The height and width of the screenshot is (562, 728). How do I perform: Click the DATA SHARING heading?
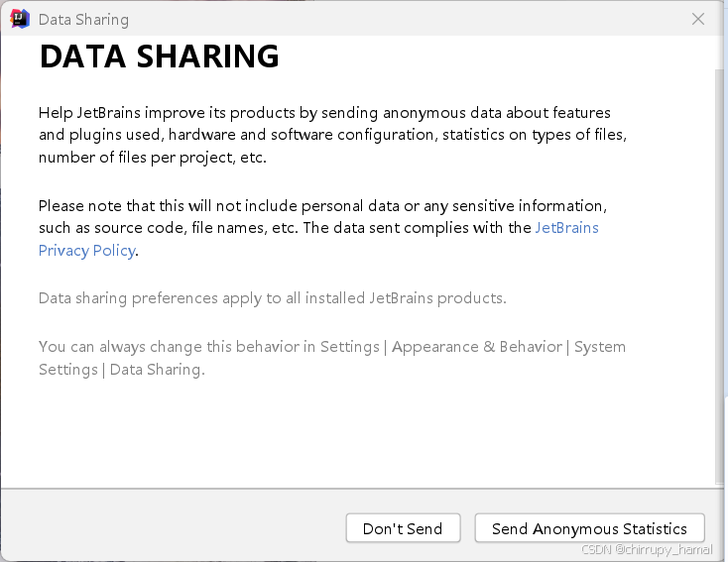click(x=159, y=57)
